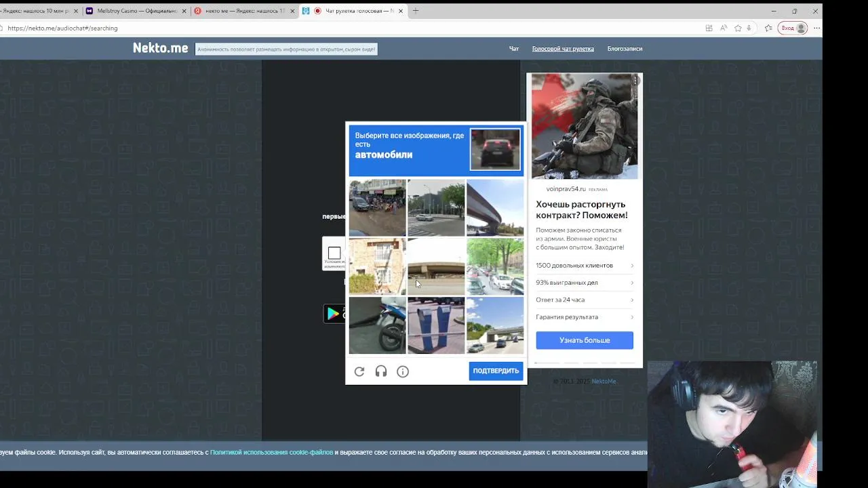
Task: Click the soldier image in the ad banner
Action: click(585, 126)
